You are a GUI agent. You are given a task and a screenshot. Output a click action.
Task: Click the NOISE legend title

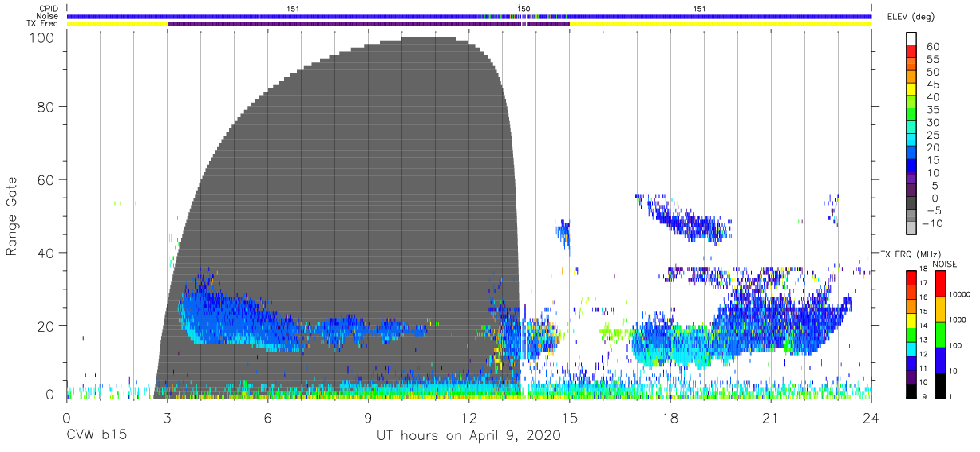[x=945, y=264]
